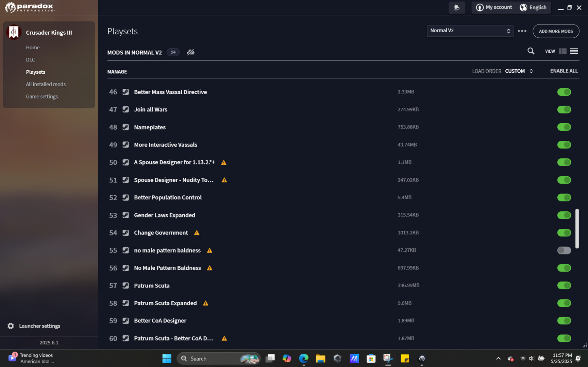This screenshot has width=588, height=367.
Task: Click the Manage label
Action: click(117, 72)
